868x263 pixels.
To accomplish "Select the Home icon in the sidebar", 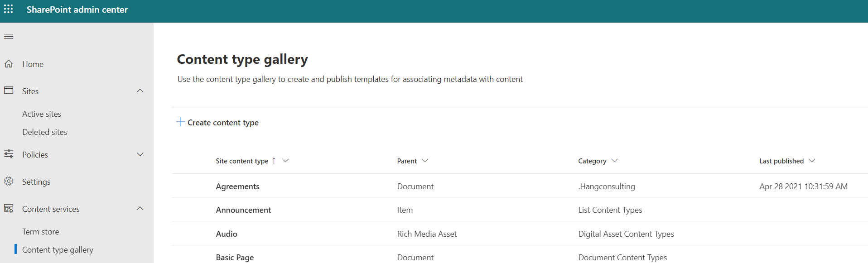I will [x=8, y=64].
